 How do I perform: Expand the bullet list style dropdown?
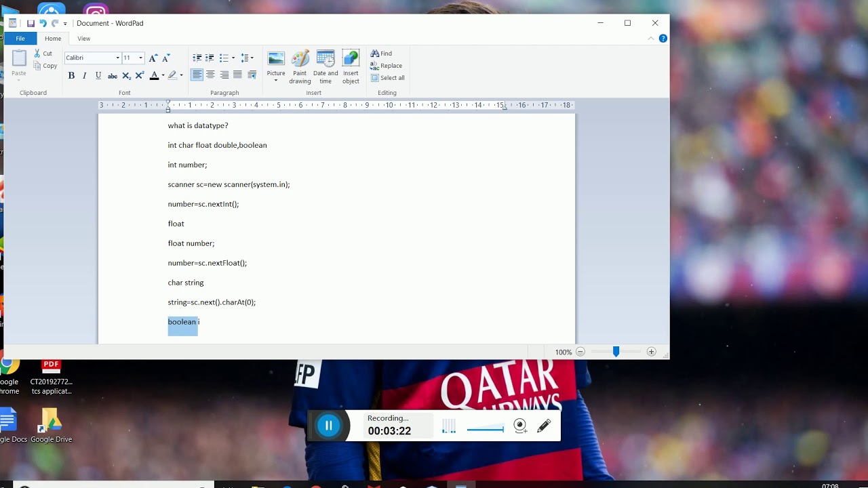pos(233,58)
